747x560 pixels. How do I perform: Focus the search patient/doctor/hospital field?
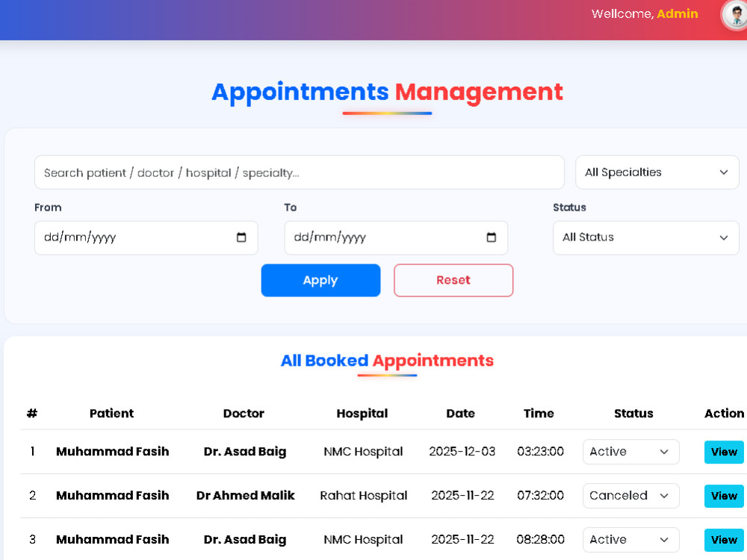click(300, 172)
